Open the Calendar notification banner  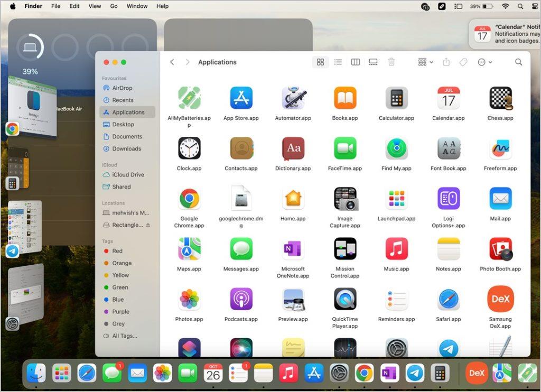(505, 34)
